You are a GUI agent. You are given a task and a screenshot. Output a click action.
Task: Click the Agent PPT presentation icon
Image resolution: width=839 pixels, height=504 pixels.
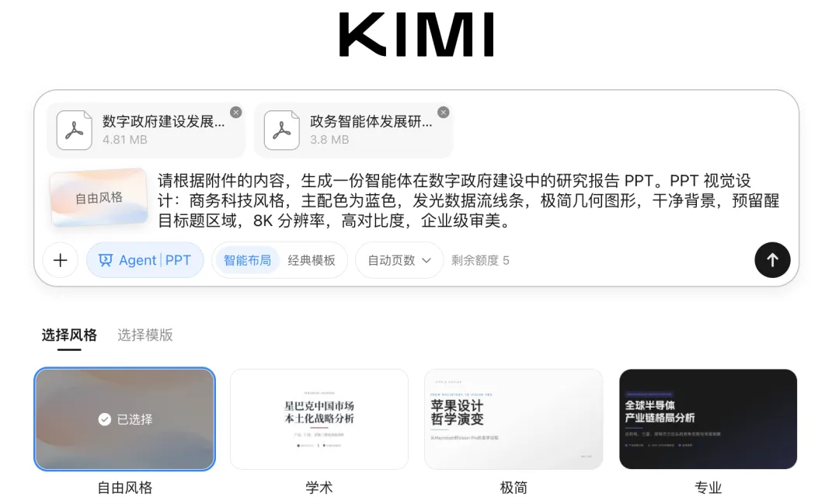pos(106,260)
